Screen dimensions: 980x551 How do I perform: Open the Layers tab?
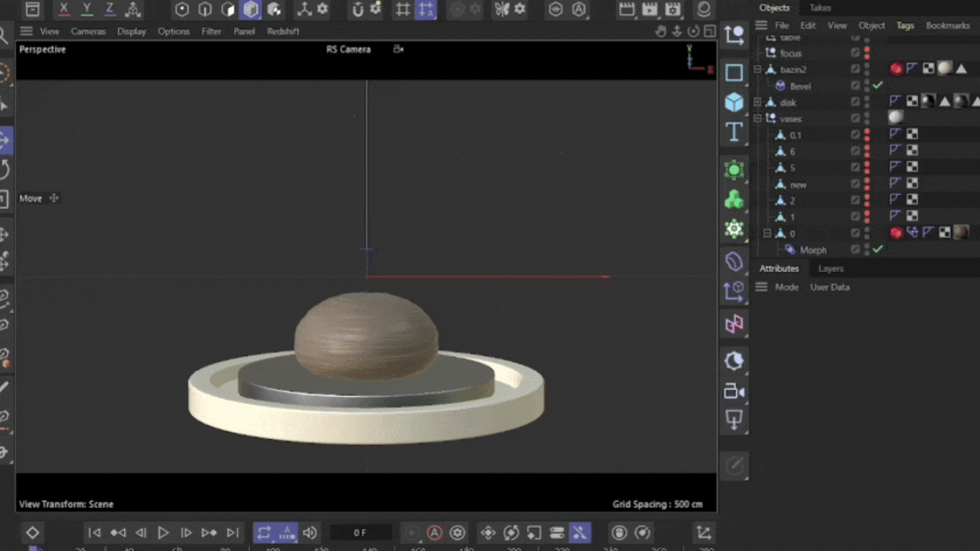831,269
